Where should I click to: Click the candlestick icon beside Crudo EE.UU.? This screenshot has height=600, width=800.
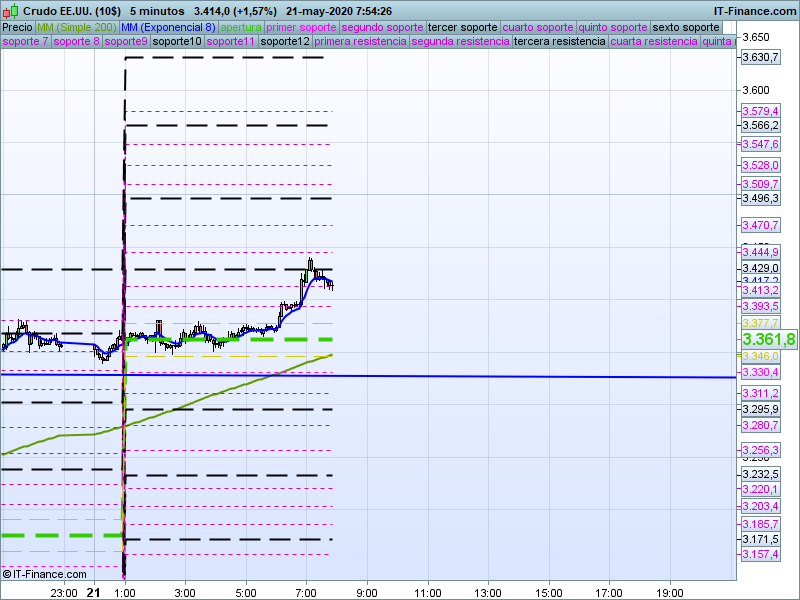pyautogui.click(x=10, y=10)
